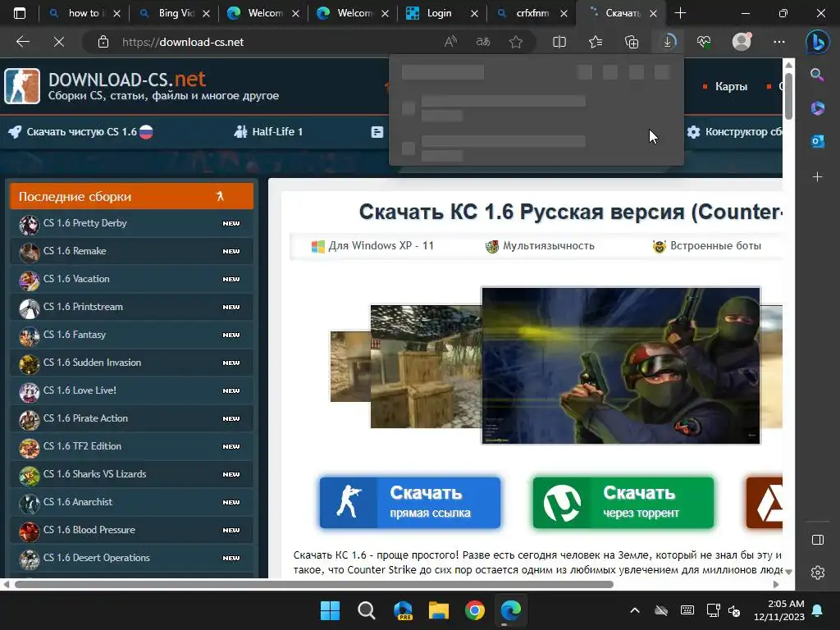The image size is (840, 630).
Task: Open the Bing Copilot sidebar icon
Action: tap(818, 42)
